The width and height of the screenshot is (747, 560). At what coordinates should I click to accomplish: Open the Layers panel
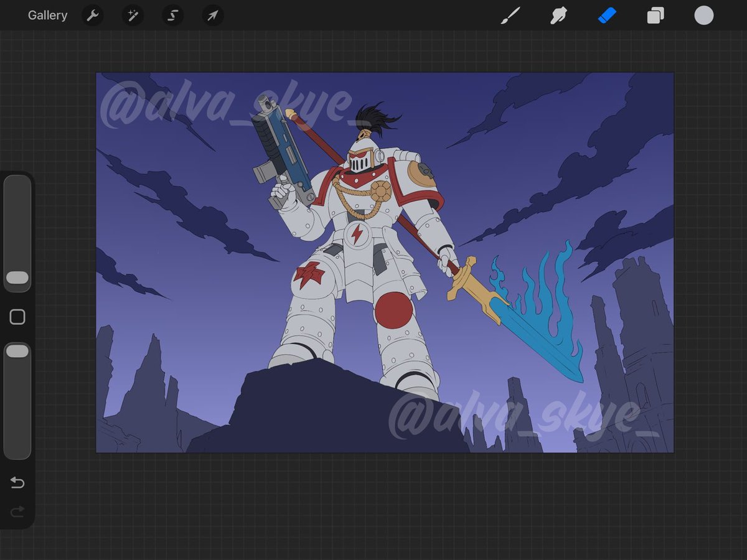pyautogui.click(x=655, y=16)
